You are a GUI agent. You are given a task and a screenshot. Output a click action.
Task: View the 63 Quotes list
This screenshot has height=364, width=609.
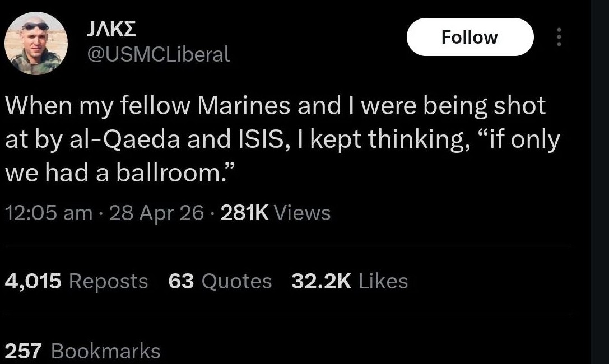coord(220,281)
